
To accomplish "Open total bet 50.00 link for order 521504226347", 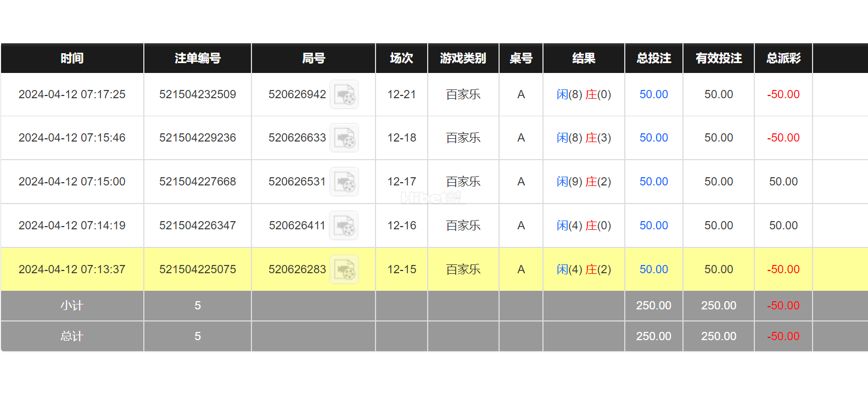I will tap(654, 225).
